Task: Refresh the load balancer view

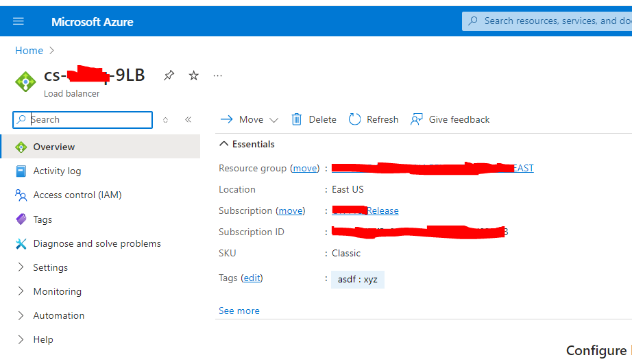Action: click(373, 119)
